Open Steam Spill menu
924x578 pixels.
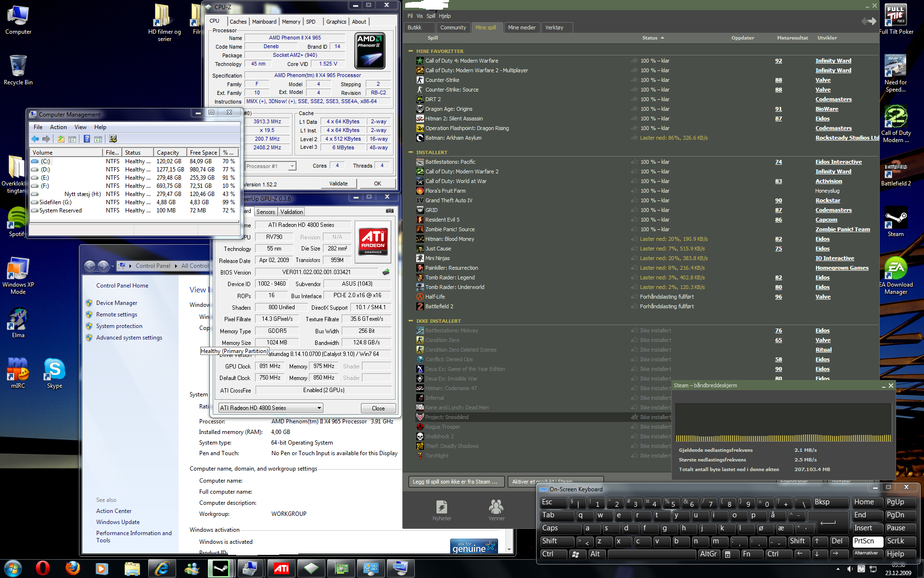point(431,16)
